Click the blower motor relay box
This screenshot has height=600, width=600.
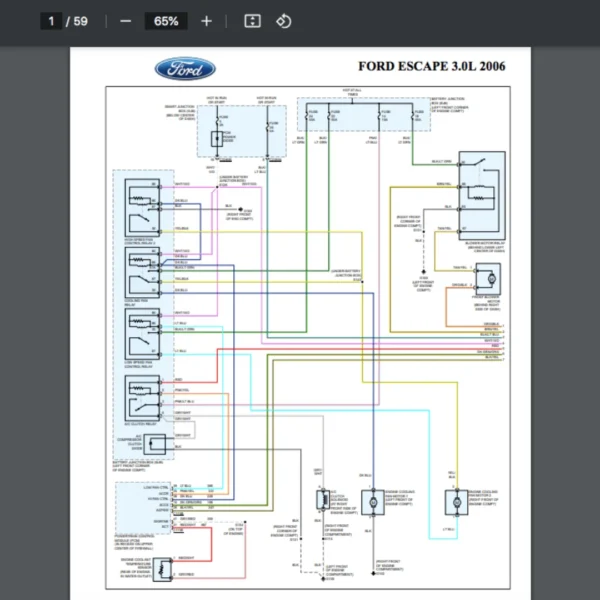[x=482, y=196]
